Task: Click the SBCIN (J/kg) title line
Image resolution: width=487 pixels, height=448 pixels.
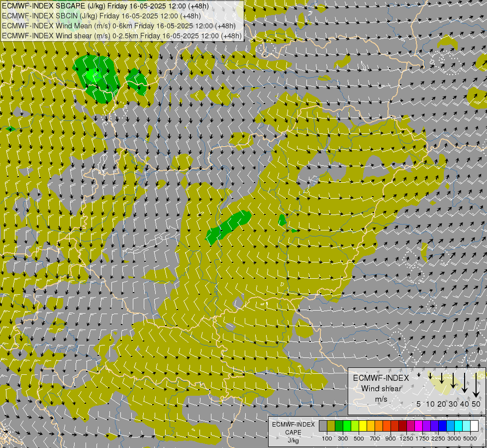Action: coord(101,16)
